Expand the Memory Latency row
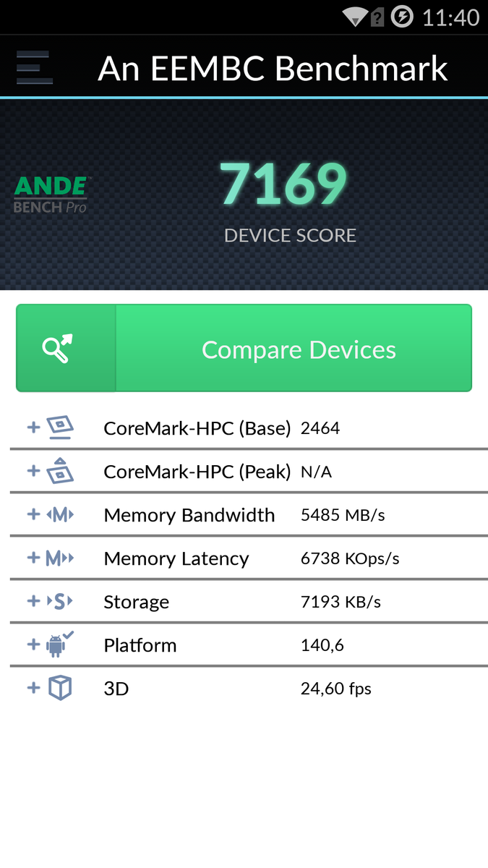Image resolution: width=488 pixels, height=868 pixels. click(33, 557)
